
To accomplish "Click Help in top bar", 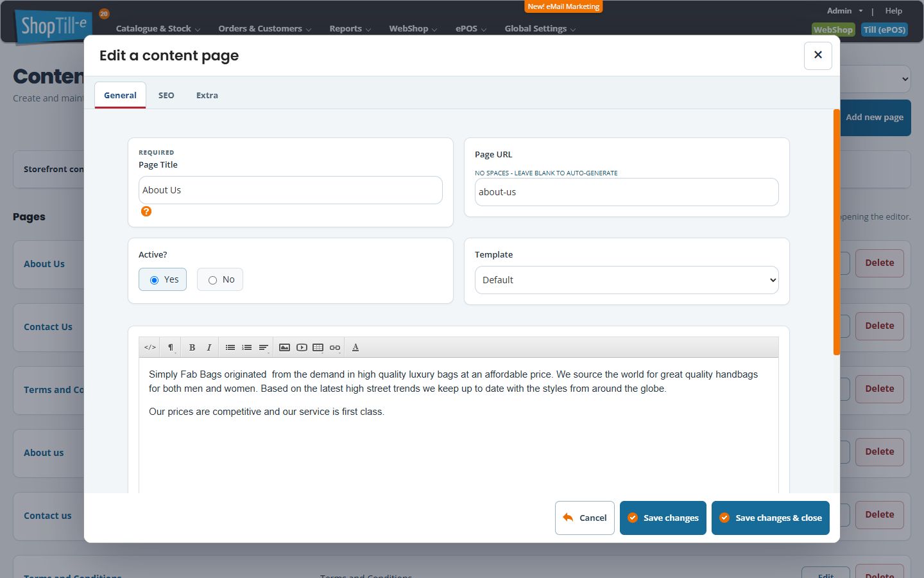I will point(893,11).
